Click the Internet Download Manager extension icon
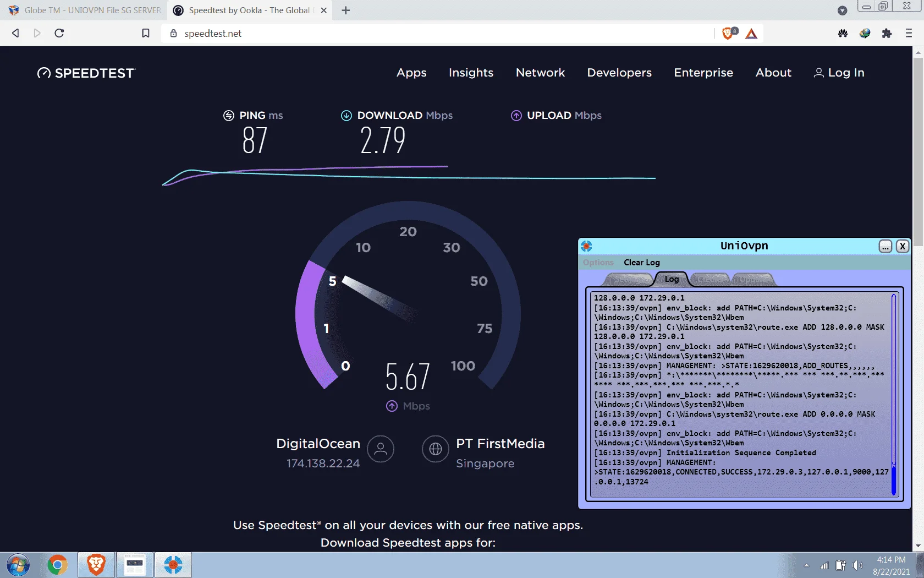Screen dimensions: 924x578 pos(865,33)
